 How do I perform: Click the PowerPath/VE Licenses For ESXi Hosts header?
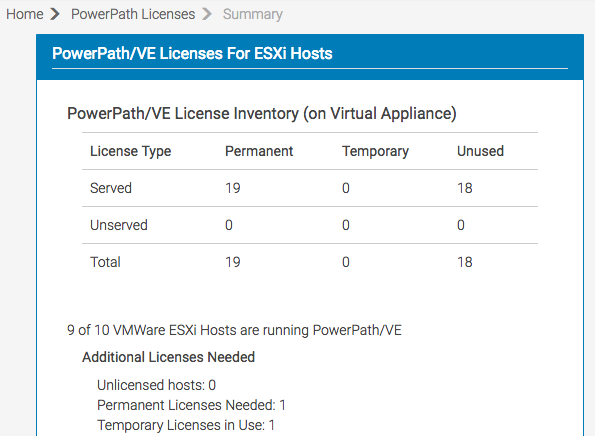pos(192,54)
